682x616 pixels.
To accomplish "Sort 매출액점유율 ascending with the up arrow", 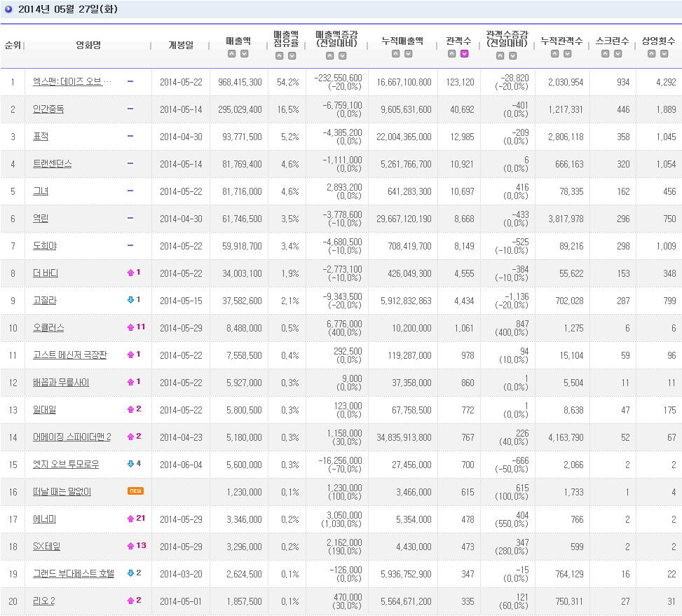I will [279, 55].
